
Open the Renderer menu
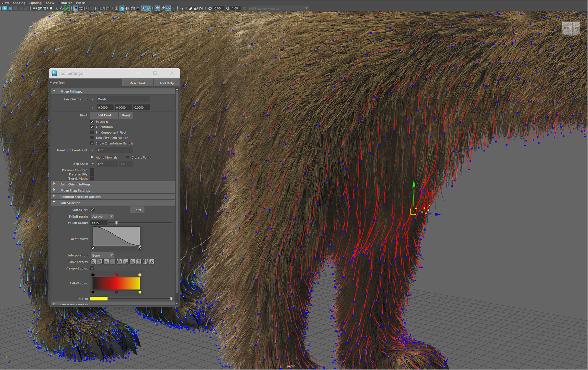pyautogui.click(x=65, y=3)
